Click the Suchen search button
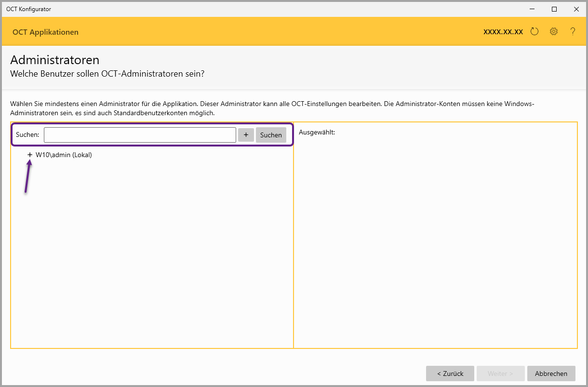Image resolution: width=588 pixels, height=387 pixels. pos(271,135)
